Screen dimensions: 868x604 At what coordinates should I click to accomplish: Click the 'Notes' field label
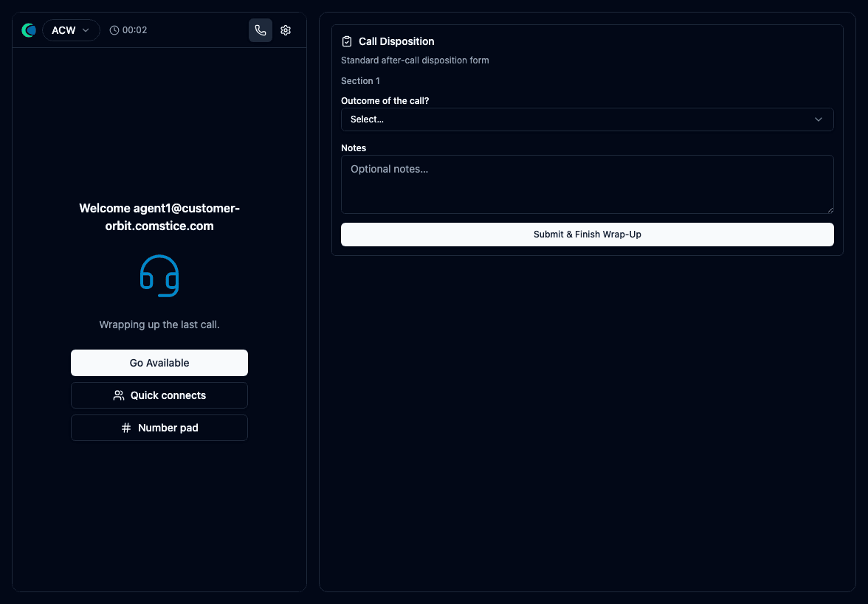tap(354, 148)
